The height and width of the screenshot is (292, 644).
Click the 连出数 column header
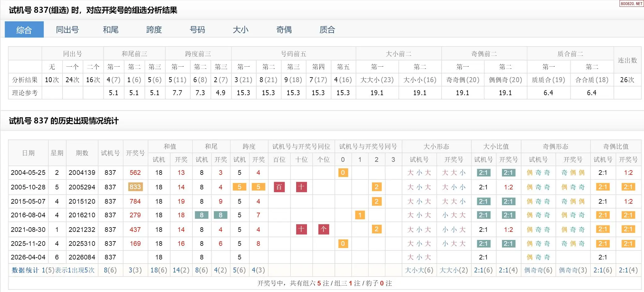(627, 60)
